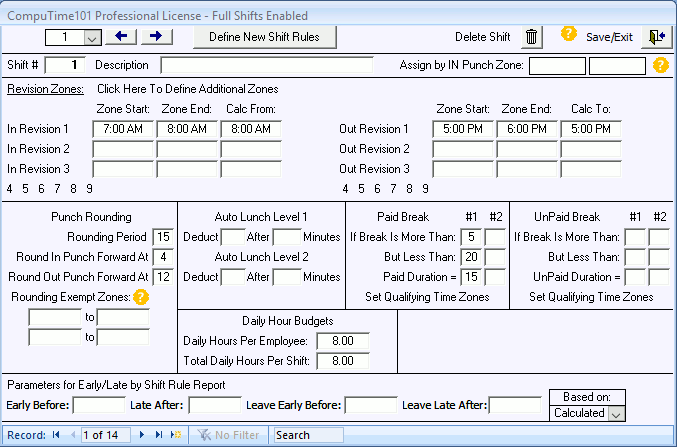Image resolution: width=677 pixels, height=447 pixels.
Task: Click the Delete Shift trash can icon
Action: coord(531,37)
